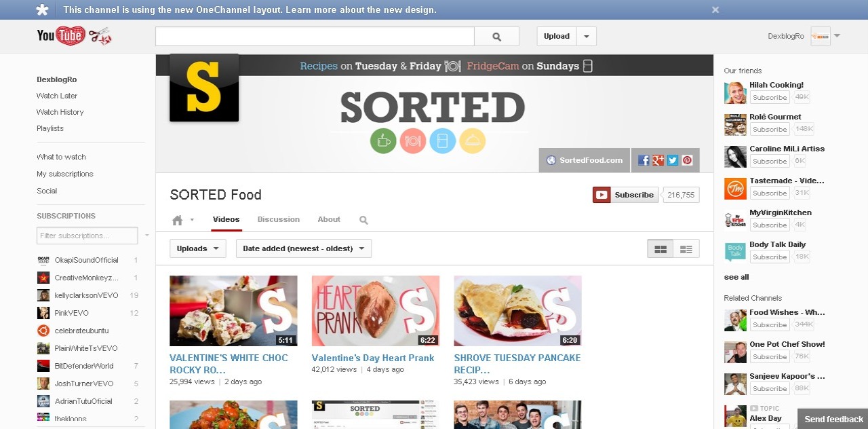Click Send feedback button
Viewport: 868px width, 429px height.
[833, 419]
